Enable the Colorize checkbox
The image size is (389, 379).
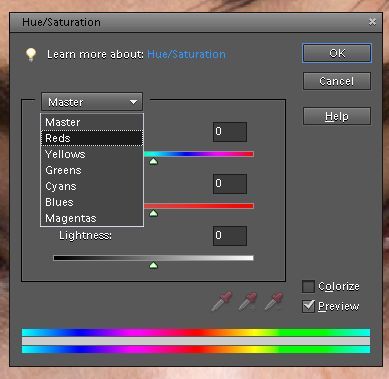pos(308,286)
